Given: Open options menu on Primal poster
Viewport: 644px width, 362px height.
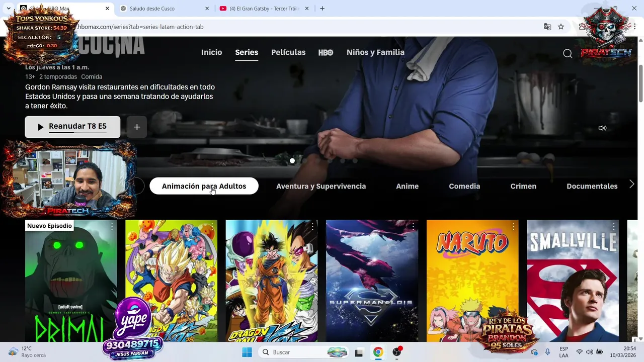Looking at the screenshot, I should pos(112,227).
